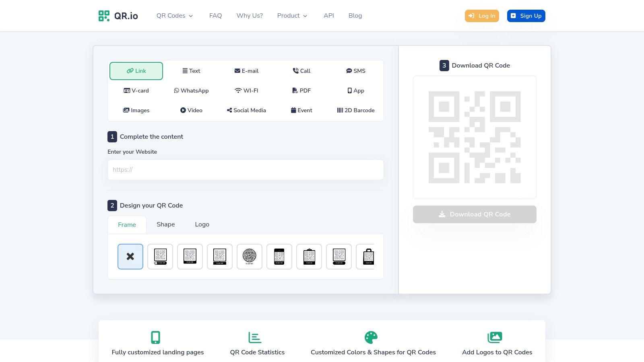Open the Why Us? page
Screen dimensions: 644x362
click(250, 16)
